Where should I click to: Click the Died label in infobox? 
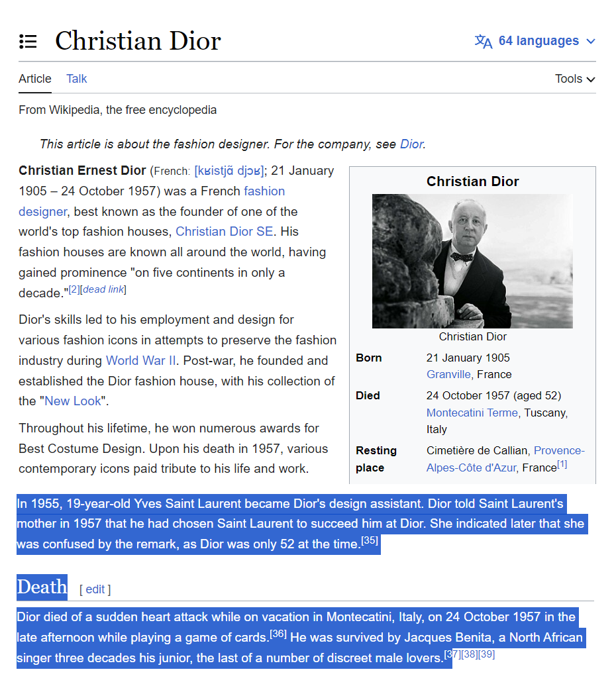coord(368,396)
